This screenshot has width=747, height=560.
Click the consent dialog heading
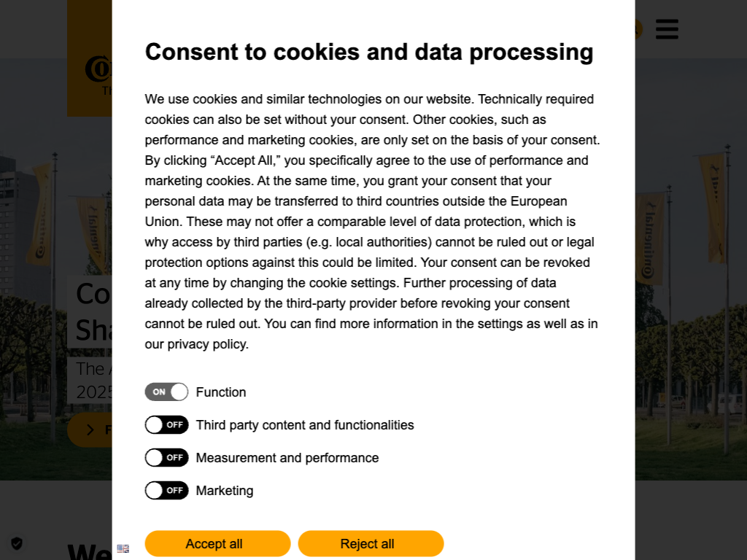(x=369, y=52)
